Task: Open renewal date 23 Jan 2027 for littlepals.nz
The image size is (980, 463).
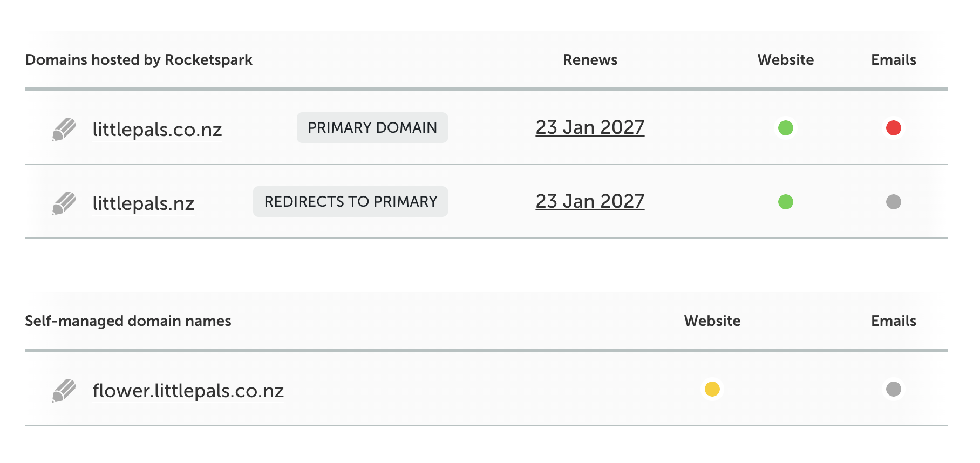Action: tap(590, 201)
